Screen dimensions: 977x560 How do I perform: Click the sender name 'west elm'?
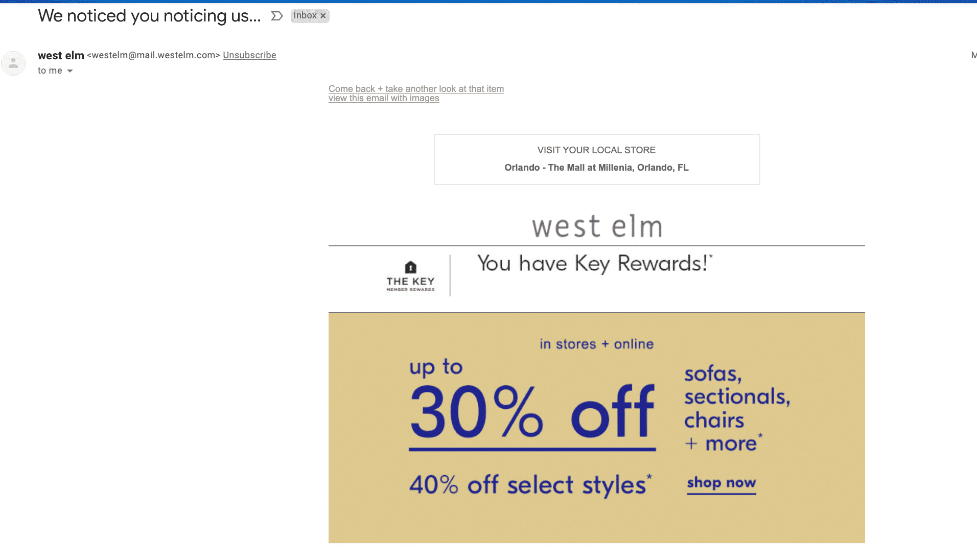(61, 56)
